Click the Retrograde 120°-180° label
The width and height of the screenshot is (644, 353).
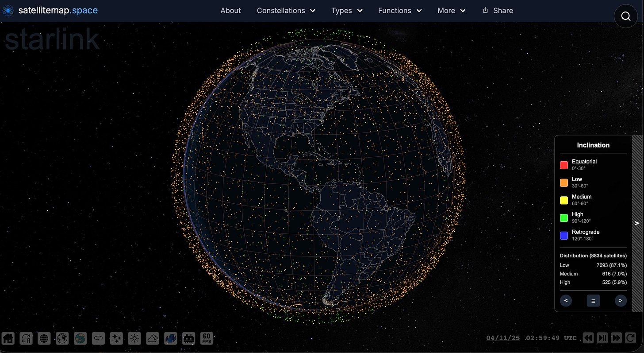[586, 235]
